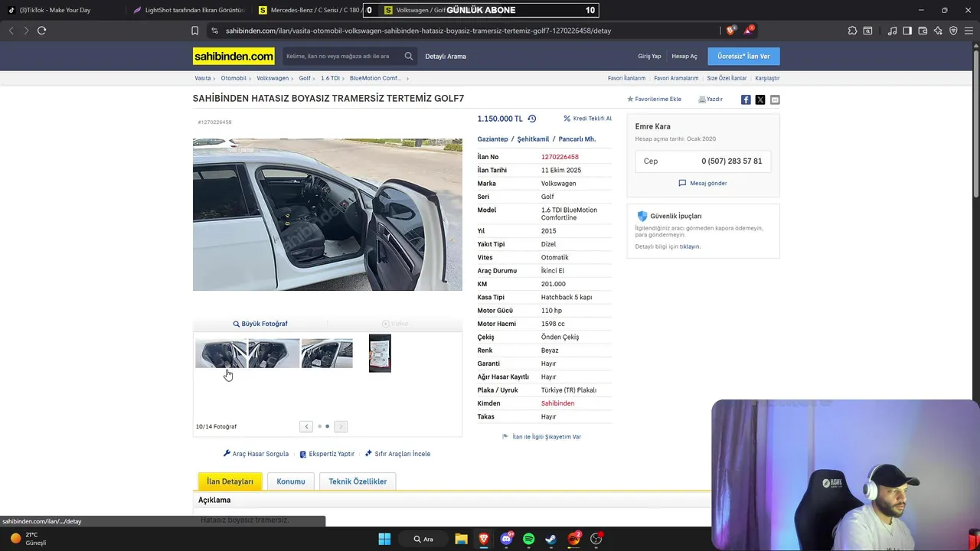
Task: Select the first car interior thumbnail
Action: (220, 354)
